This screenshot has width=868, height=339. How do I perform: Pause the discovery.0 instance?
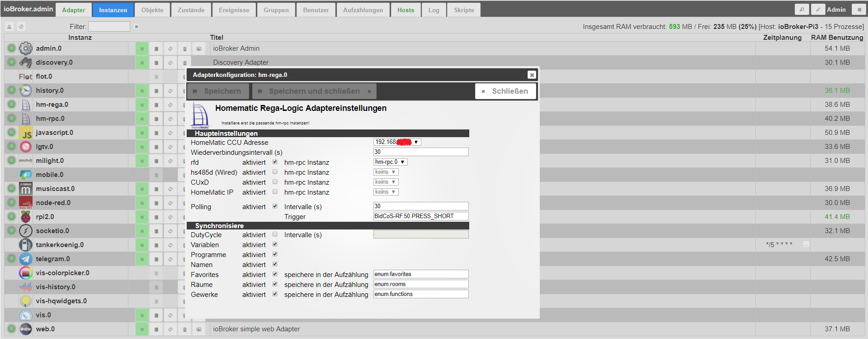(x=142, y=63)
